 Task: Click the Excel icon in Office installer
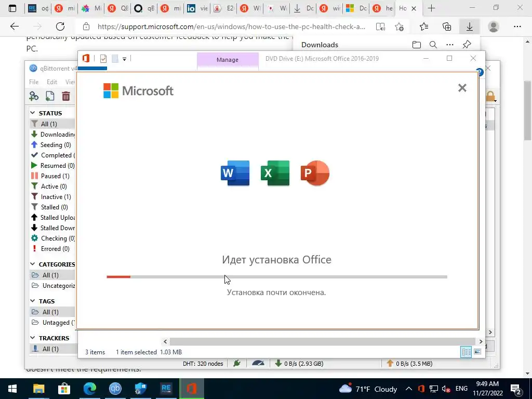(x=275, y=173)
